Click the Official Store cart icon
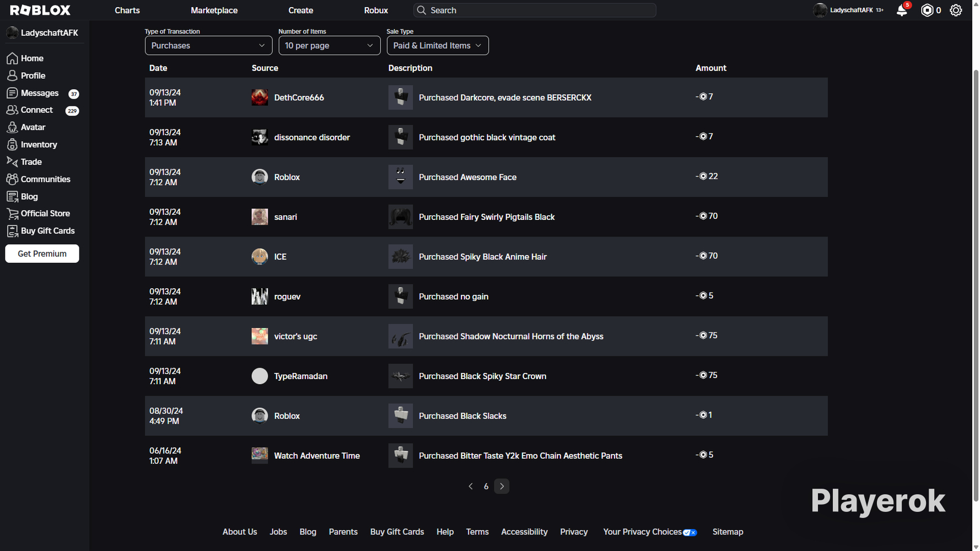The width and height of the screenshot is (980, 551). click(12, 214)
